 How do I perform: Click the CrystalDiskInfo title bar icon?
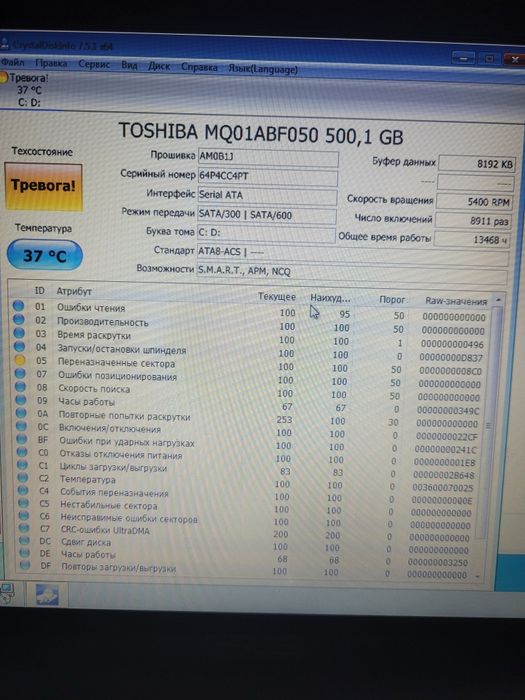(4, 44)
